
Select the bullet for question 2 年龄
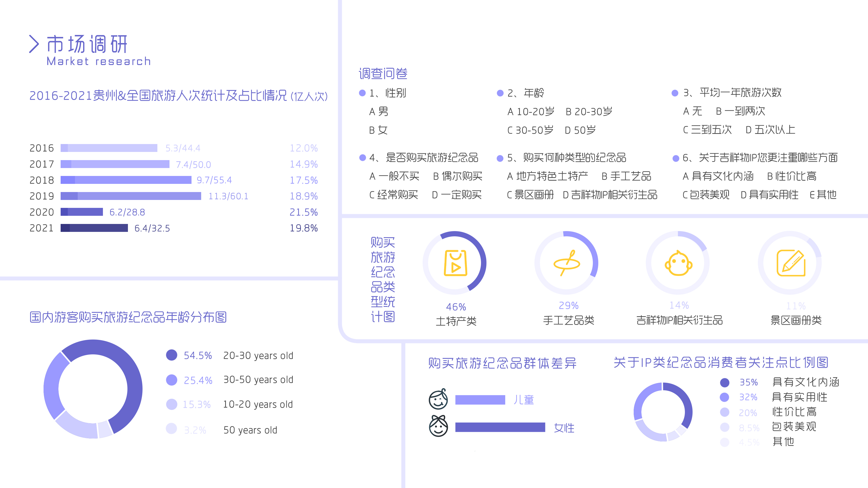coord(500,93)
